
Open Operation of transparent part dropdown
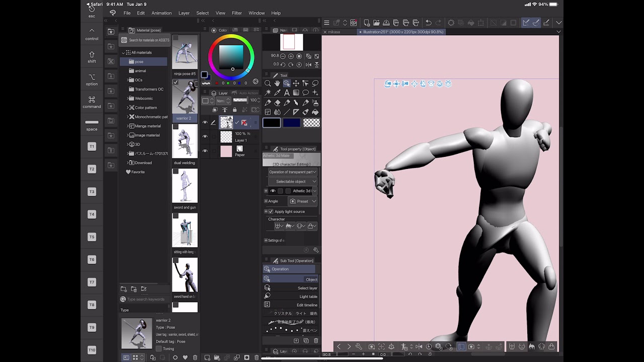(x=292, y=172)
